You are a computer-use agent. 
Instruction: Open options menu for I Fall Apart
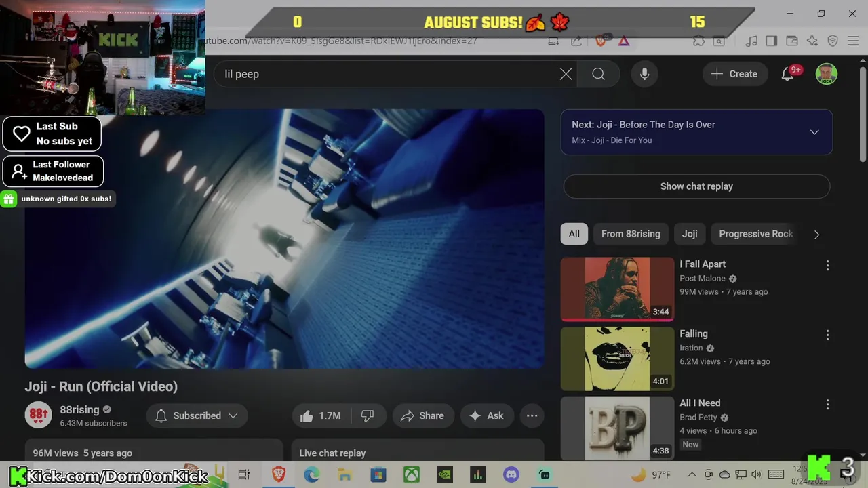pyautogui.click(x=827, y=266)
